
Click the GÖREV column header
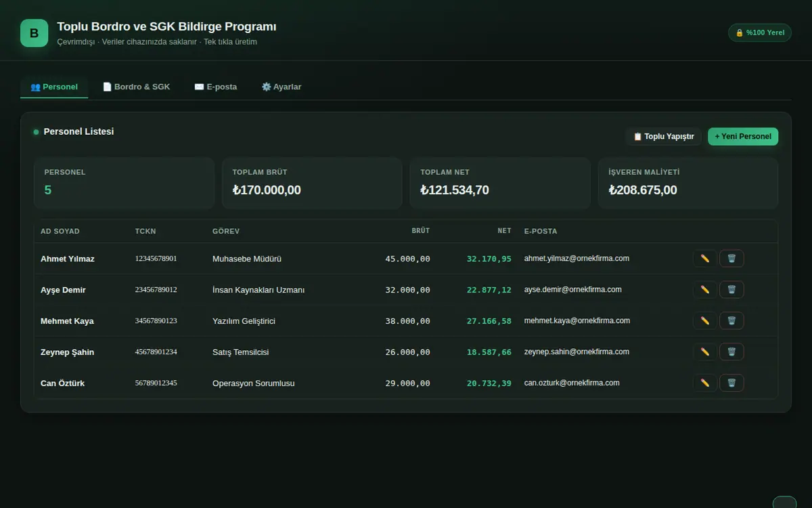(226, 231)
